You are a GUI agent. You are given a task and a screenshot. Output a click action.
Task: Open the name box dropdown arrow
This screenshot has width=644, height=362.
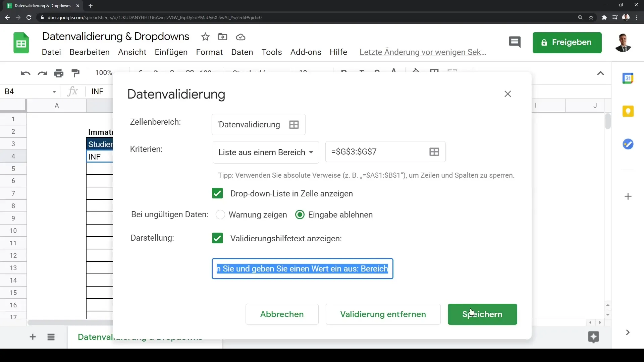click(x=54, y=92)
